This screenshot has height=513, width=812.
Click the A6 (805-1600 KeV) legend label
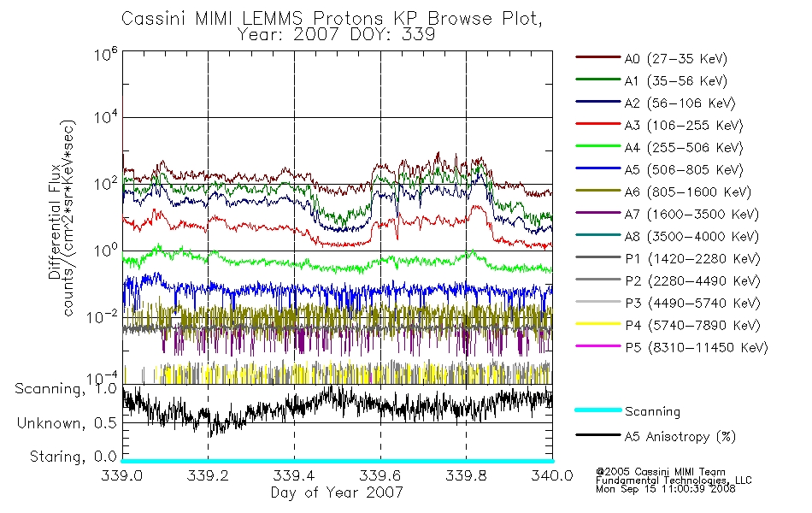[688, 192]
